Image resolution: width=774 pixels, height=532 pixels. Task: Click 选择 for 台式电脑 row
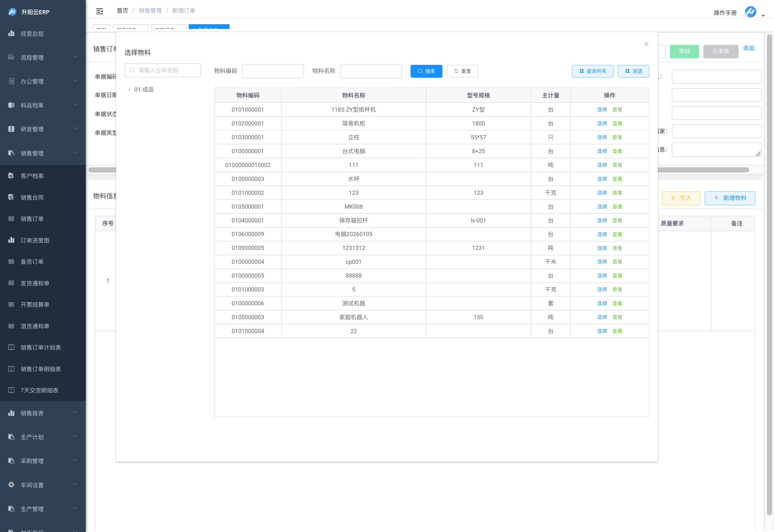click(602, 151)
